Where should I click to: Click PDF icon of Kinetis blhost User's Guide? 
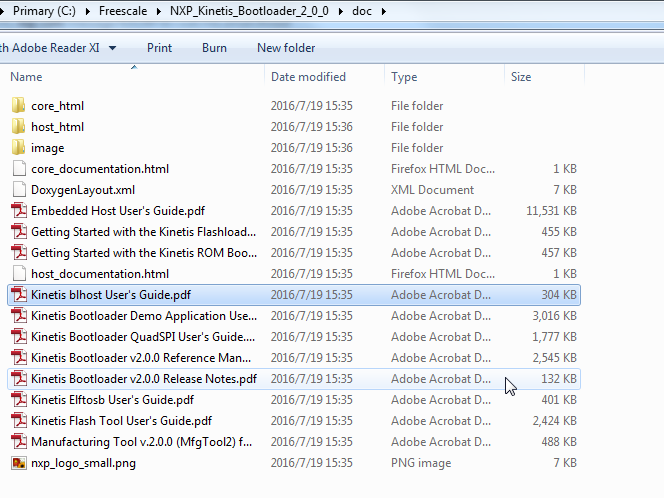(19, 295)
